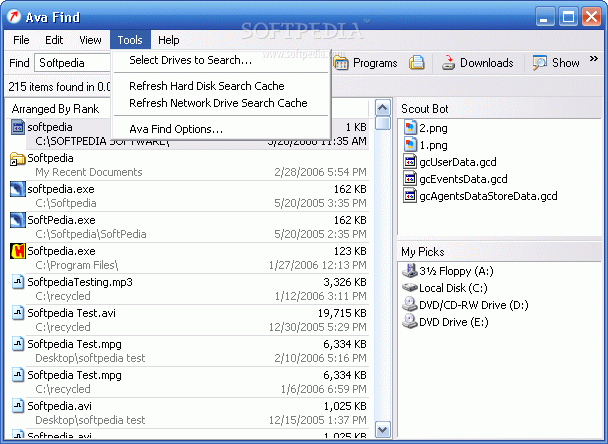Click the date 1/27/2006 12:13 PM
The image size is (608, 444).
[x=318, y=265]
